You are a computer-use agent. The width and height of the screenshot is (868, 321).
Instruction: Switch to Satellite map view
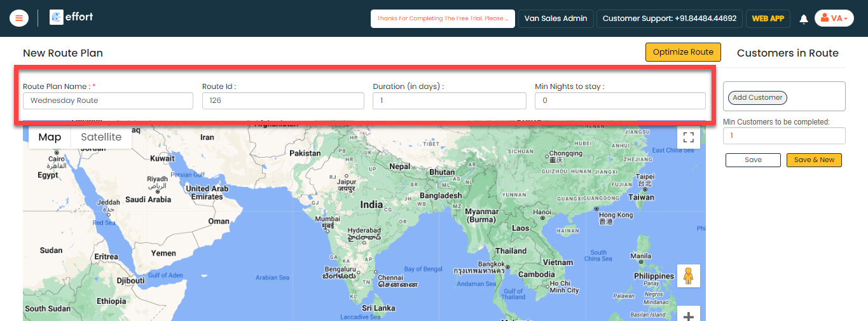[x=101, y=137]
